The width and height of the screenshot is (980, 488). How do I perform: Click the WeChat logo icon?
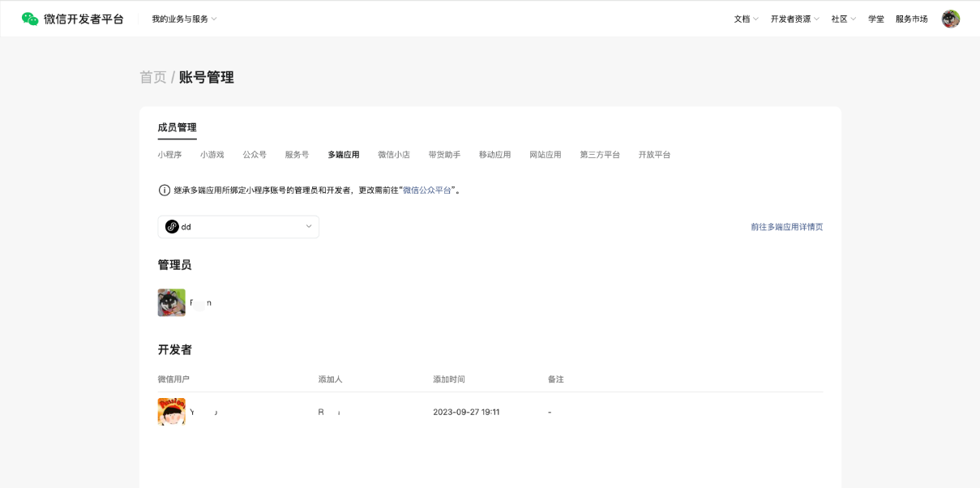click(x=30, y=19)
